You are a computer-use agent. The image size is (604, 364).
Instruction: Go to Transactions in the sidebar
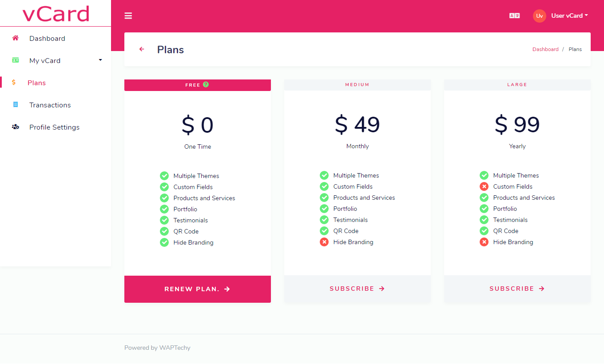(x=50, y=105)
